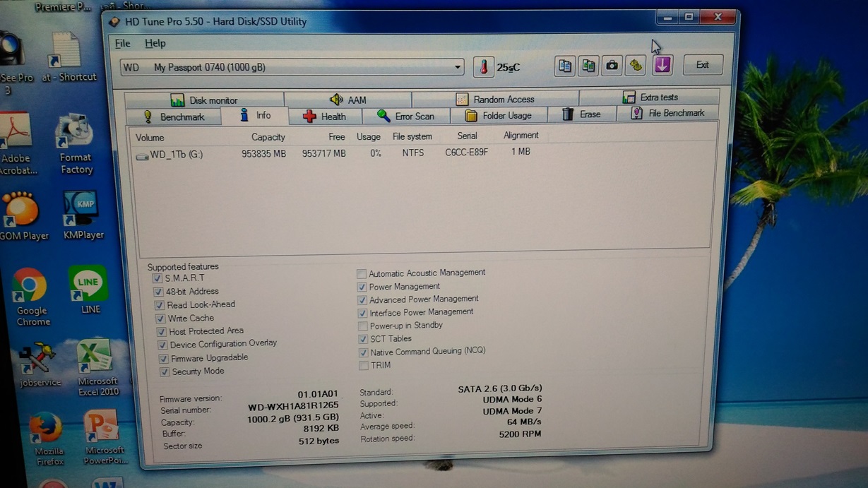Select the WD_1Tb (G:) volume row
This screenshot has height=488, width=868.
point(176,154)
